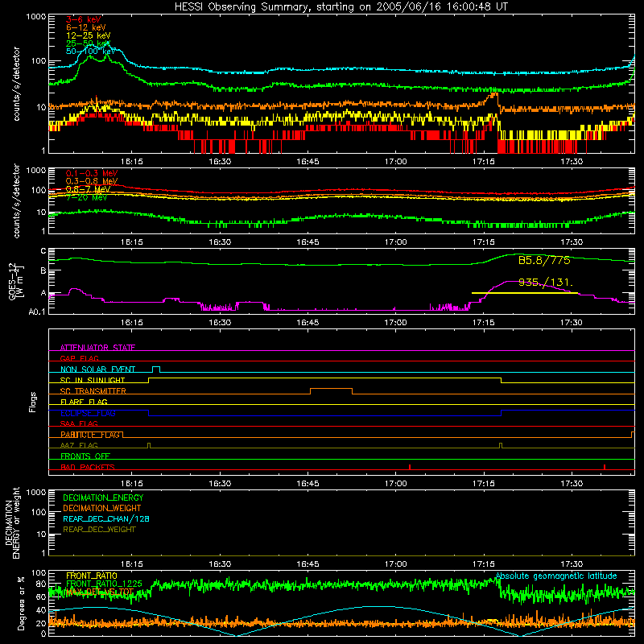Screen dimensions: 644x644
Task: Click the DECIMATION_WEIGHT legend label
Action: 102,508
